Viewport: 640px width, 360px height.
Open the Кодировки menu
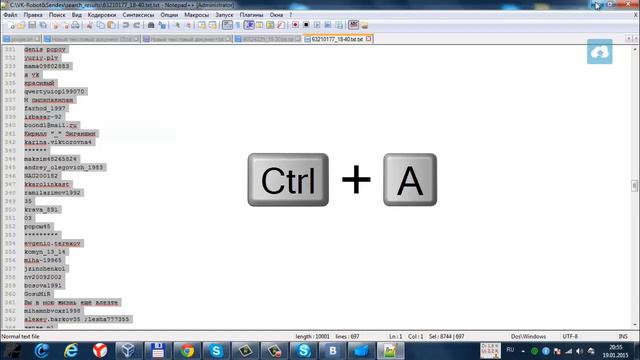102,15
